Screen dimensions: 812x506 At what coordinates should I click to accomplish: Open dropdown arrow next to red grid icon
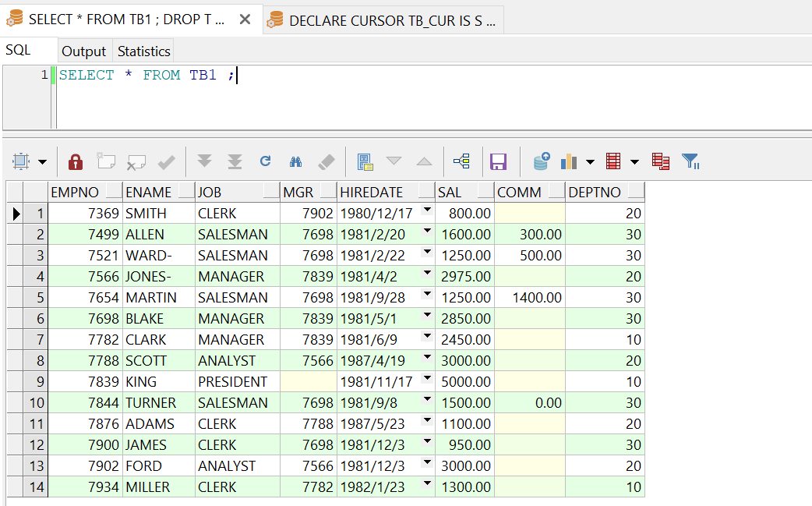pyautogui.click(x=634, y=162)
